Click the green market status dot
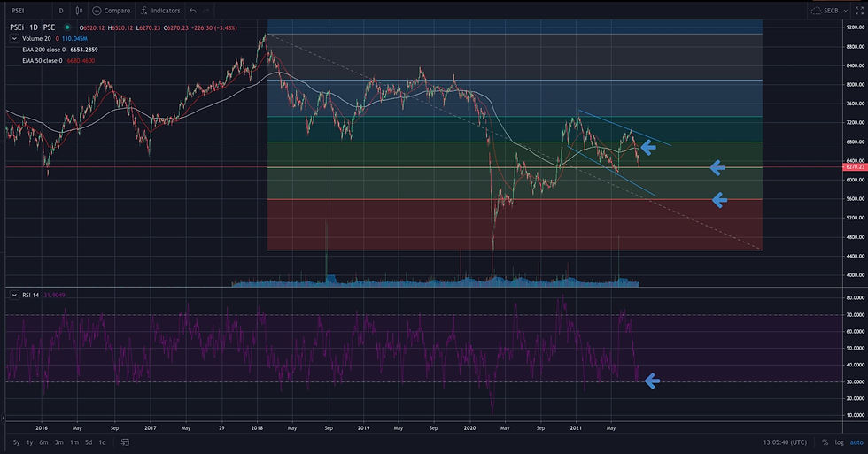Viewport: 868px width, 454px height. [x=67, y=27]
